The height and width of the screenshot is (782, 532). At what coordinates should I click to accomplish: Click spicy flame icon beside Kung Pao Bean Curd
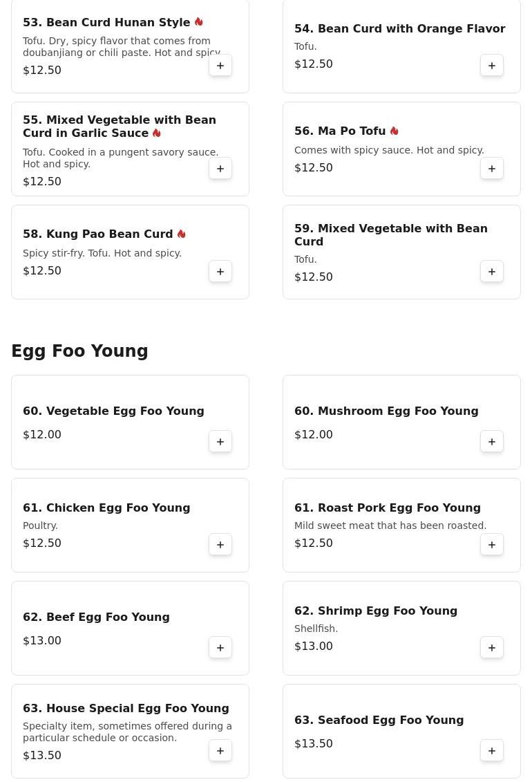182,234
